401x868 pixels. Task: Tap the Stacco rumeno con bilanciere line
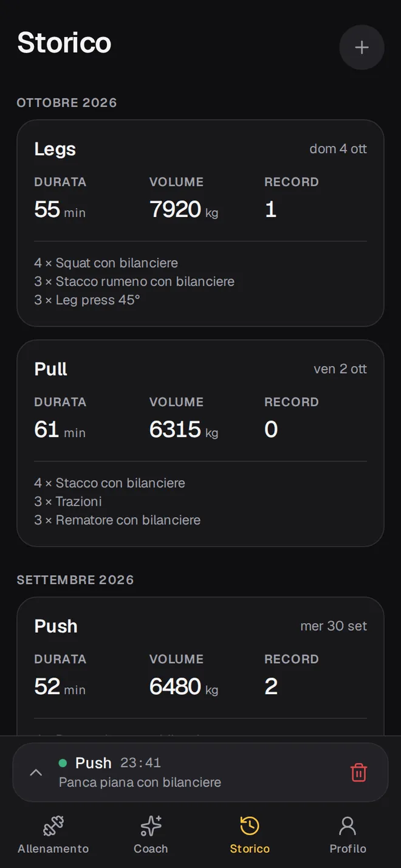point(134,281)
